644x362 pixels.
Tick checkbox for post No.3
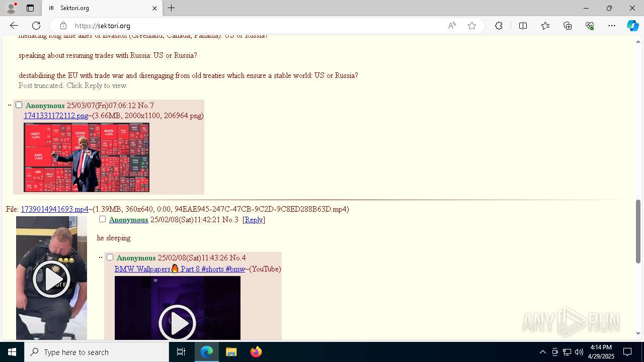[102, 219]
